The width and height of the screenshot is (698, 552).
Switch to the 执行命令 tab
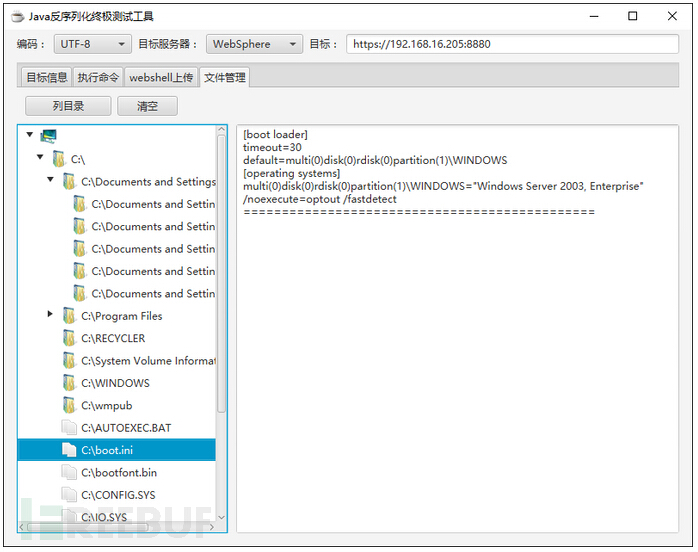pyautogui.click(x=98, y=77)
